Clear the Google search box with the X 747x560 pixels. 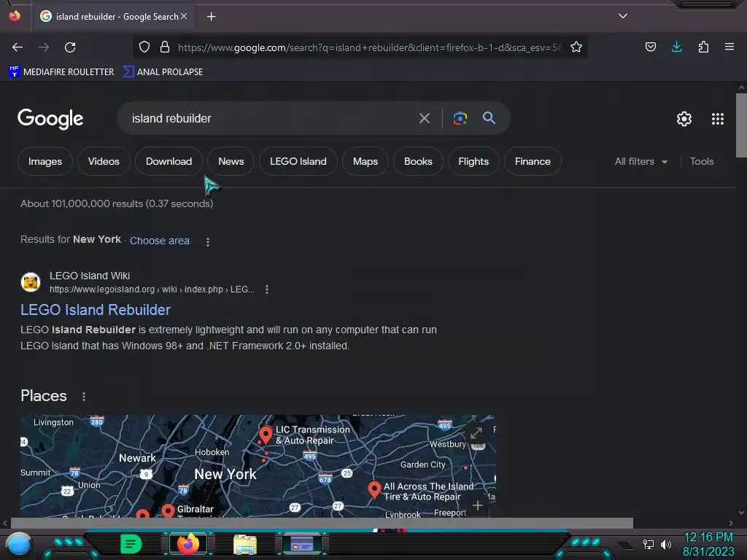[x=425, y=118]
